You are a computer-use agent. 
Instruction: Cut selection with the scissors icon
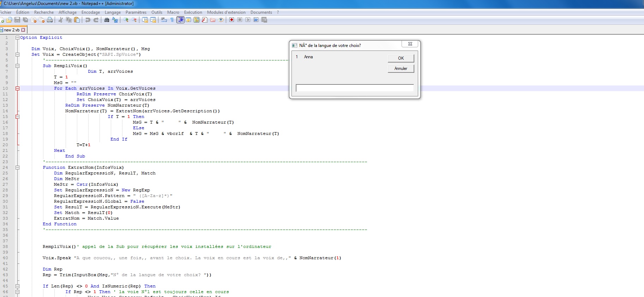pyautogui.click(x=60, y=20)
